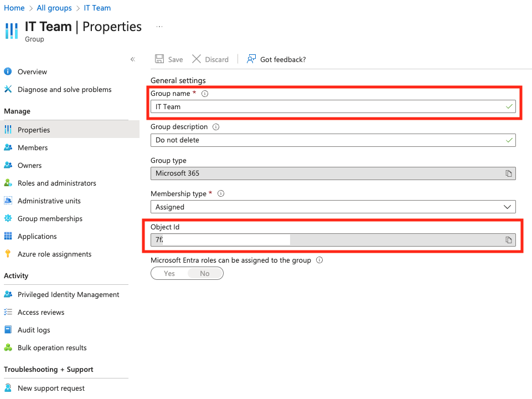Click the Save disk icon

pyautogui.click(x=159, y=59)
